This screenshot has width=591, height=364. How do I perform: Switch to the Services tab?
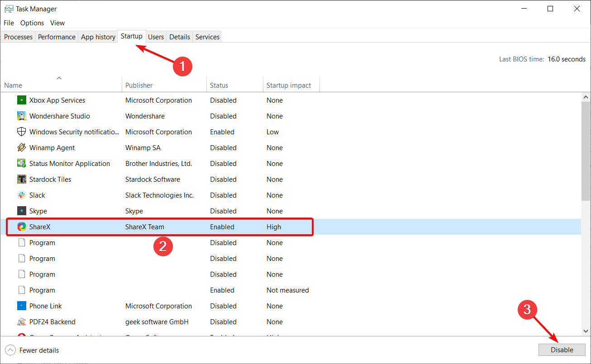click(x=208, y=37)
